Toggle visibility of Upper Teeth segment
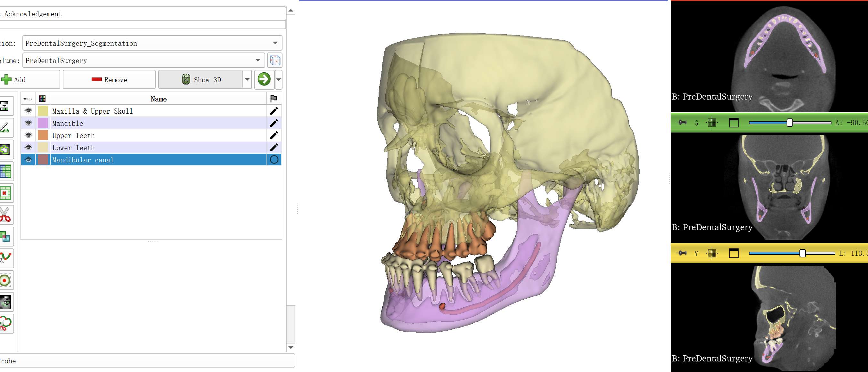868x372 pixels. pyautogui.click(x=28, y=135)
